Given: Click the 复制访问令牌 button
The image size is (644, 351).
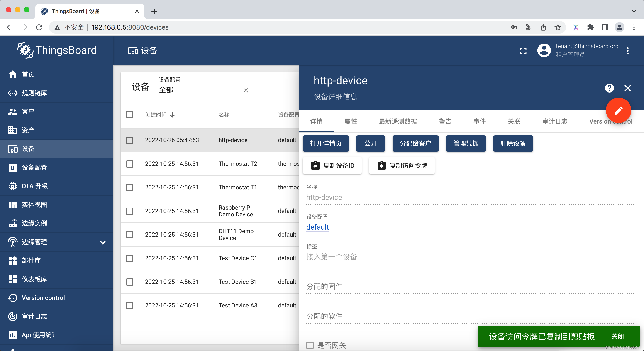Looking at the screenshot, I should click(x=402, y=166).
